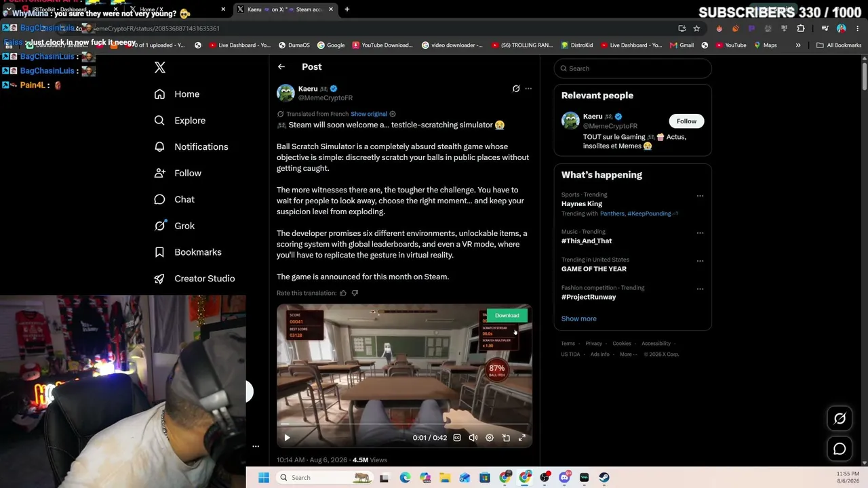868x488 pixels.
Task: Bookmark this page with the star
Action: (696, 28)
